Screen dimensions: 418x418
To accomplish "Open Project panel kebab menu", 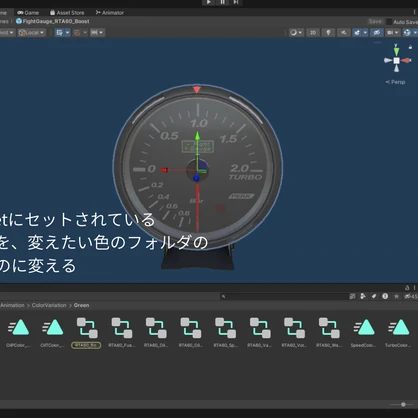I will coord(414,288).
